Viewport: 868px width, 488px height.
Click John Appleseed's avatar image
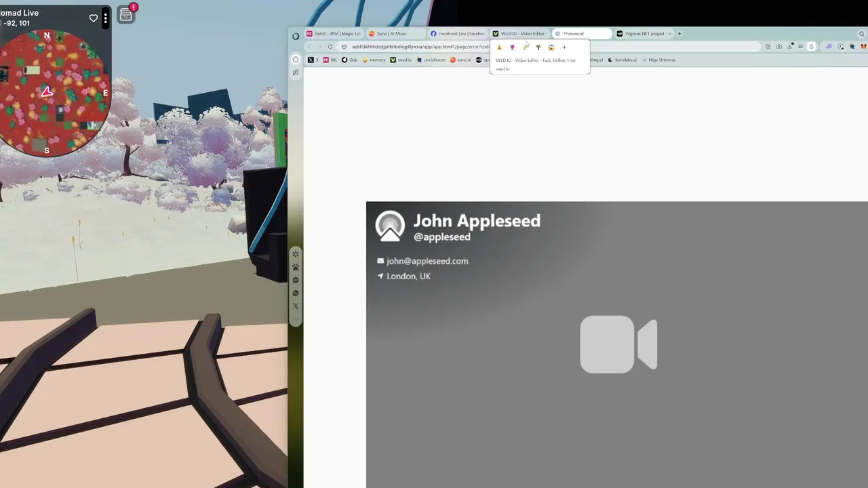tap(390, 226)
